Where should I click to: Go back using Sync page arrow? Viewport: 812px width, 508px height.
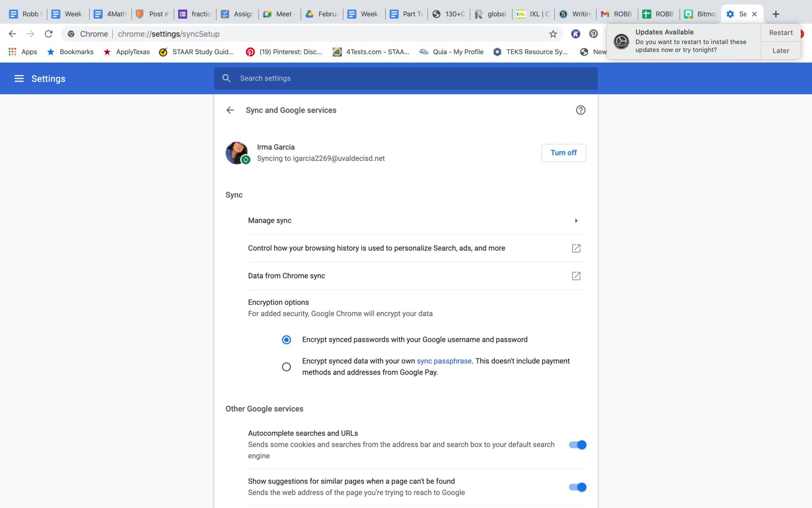click(x=230, y=110)
